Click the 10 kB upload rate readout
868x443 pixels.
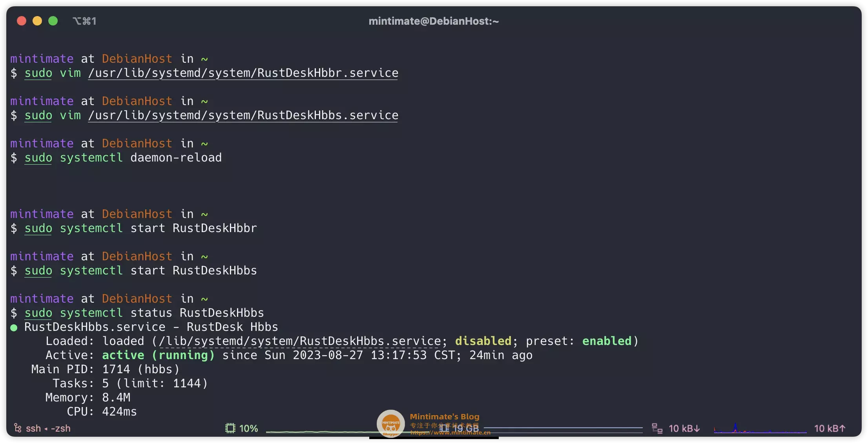point(830,428)
